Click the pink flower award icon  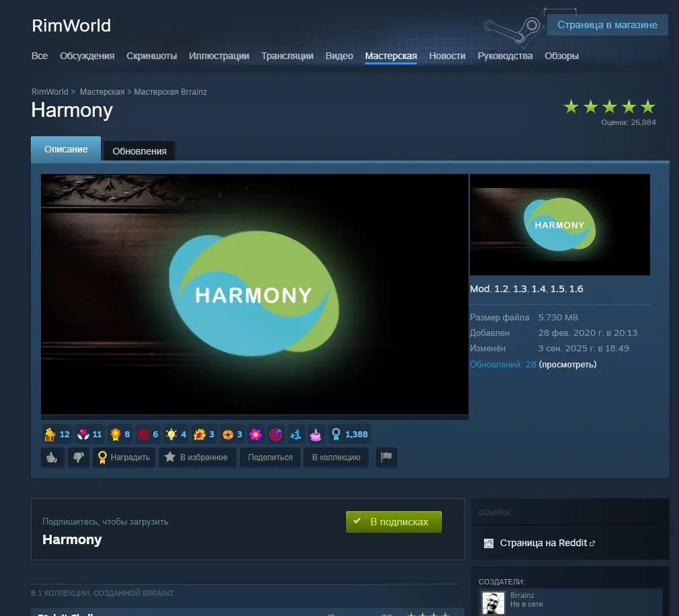tap(255, 434)
